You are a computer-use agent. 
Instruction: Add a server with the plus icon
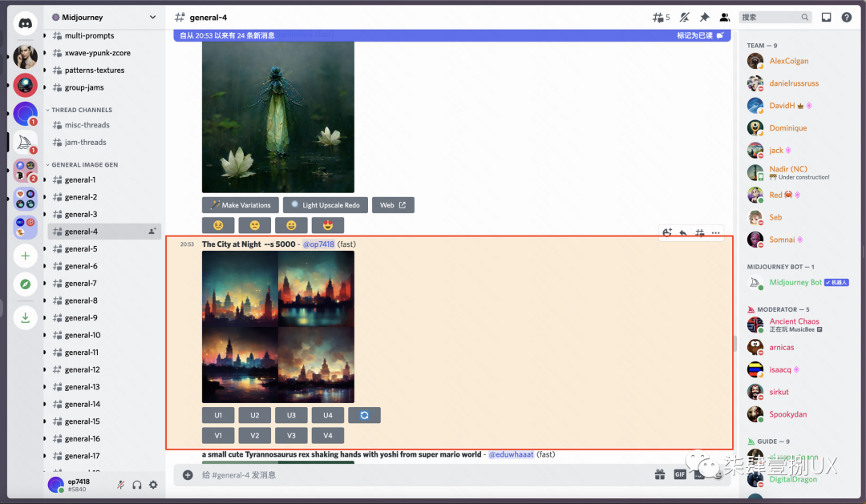tap(26, 256)
